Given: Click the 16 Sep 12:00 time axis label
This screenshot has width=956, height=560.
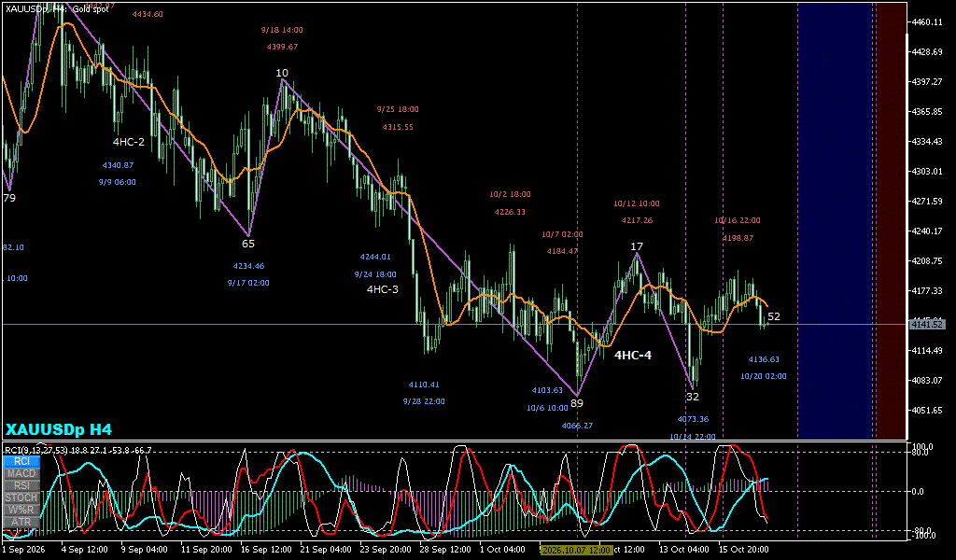Looking at the screenshot, I should pyautogui.click(x=266, y=550).
